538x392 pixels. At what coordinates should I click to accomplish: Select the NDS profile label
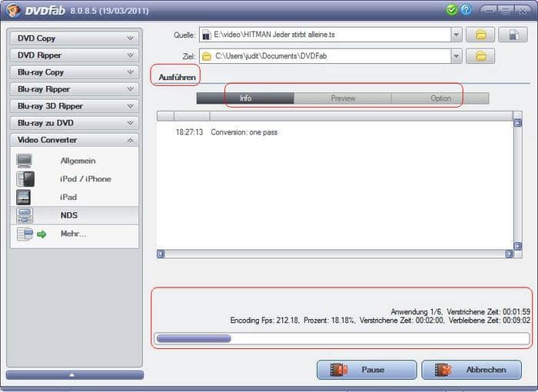[69, 215]
